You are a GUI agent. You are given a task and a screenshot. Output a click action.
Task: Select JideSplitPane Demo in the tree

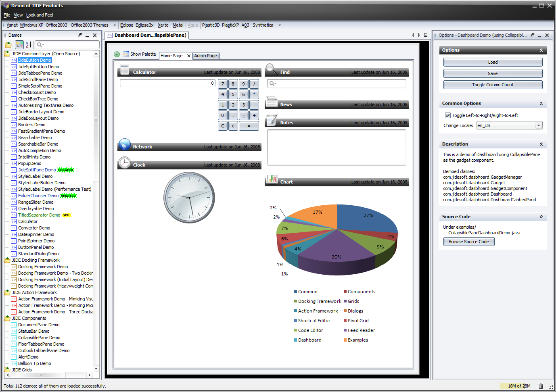point(37,170)
